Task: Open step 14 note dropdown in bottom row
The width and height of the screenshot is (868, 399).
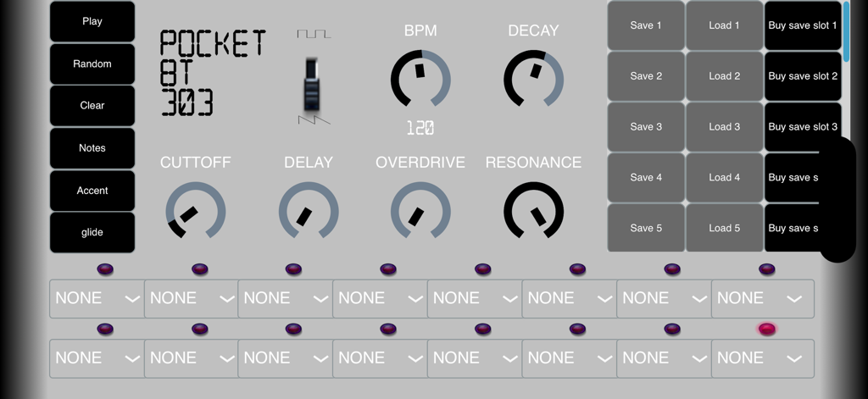Action: (x=570, y=358)
